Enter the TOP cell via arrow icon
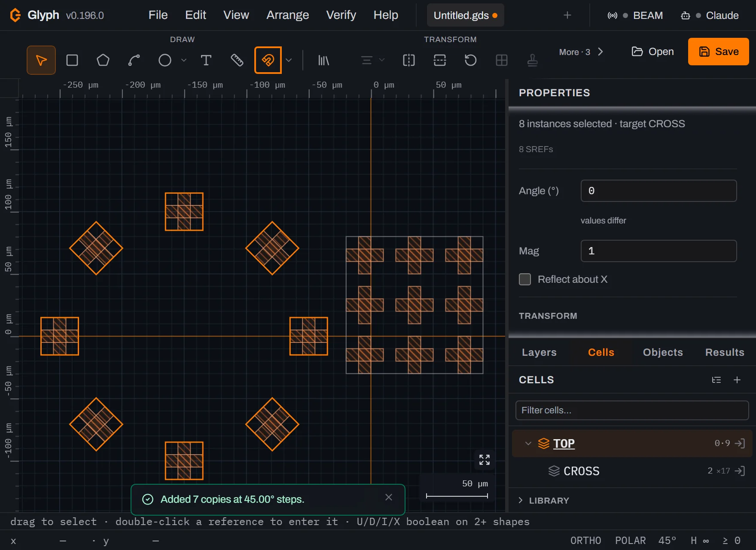756x550 pixels. click(740, 443)
